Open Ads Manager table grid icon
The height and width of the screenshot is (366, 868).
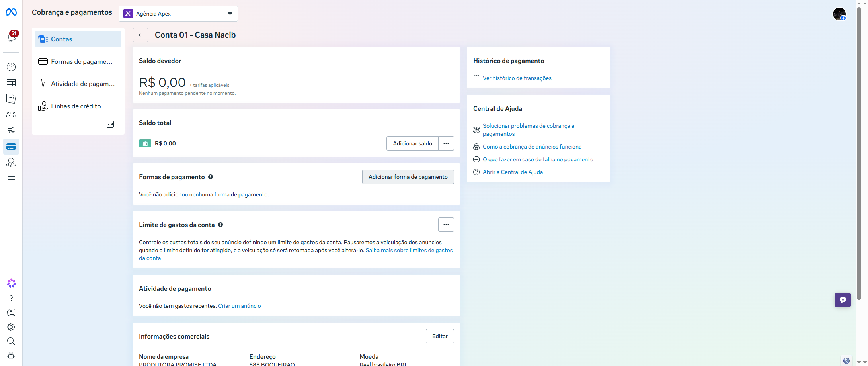tap(11, 83)
